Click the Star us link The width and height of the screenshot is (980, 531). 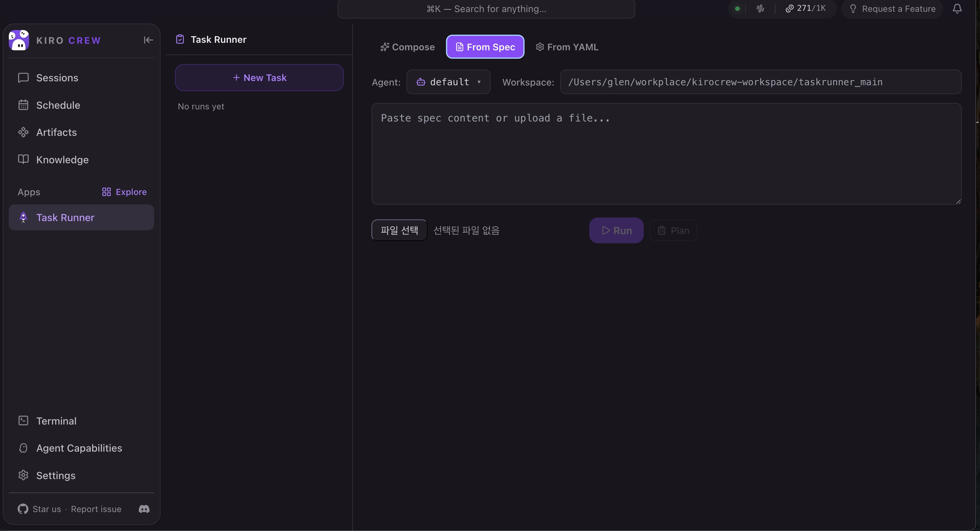pos(47,509)
